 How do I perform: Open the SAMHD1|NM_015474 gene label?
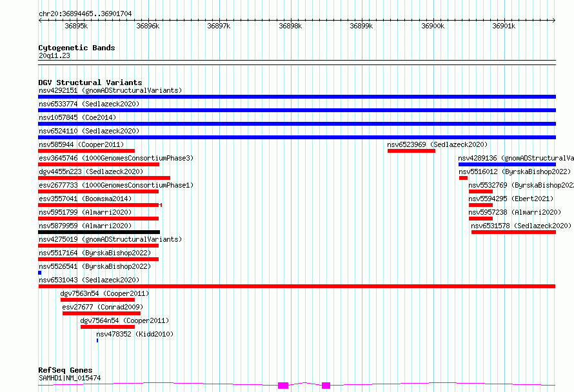tap(70, 378)
